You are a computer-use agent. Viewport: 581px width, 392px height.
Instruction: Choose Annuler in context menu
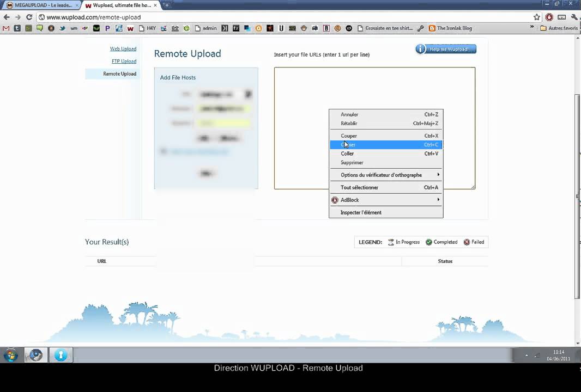386,114
